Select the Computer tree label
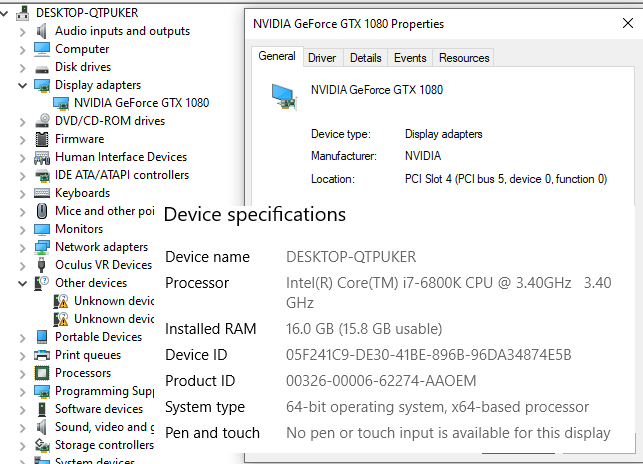This screenshot has width=643, height=464. click(x=82, y=49)
